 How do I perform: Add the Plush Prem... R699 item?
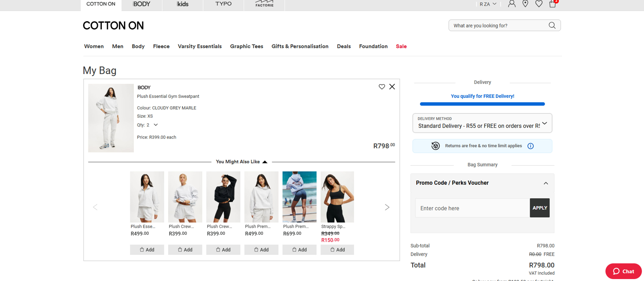point(300,249)
